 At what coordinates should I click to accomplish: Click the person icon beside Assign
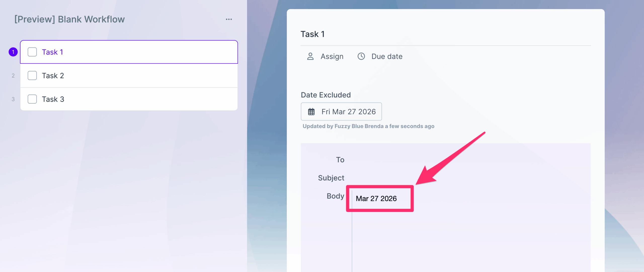[x=310, y=56]
